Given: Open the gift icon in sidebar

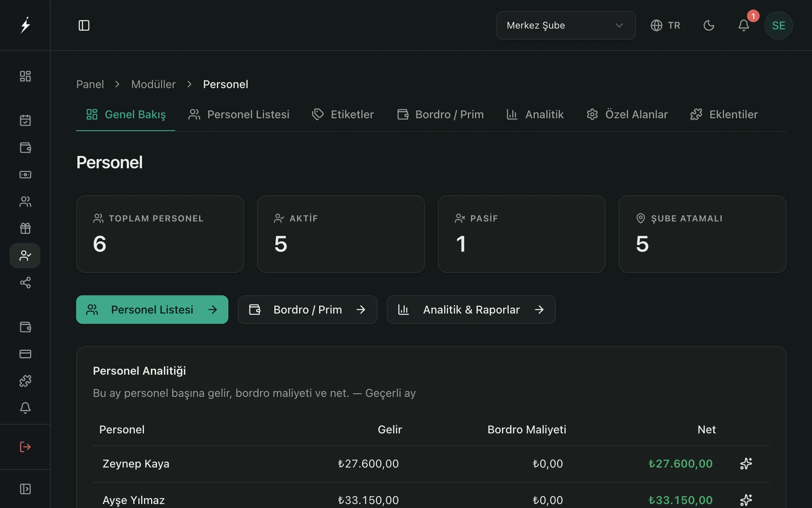Looking at the screenshot, I should (x=25, y=228).
